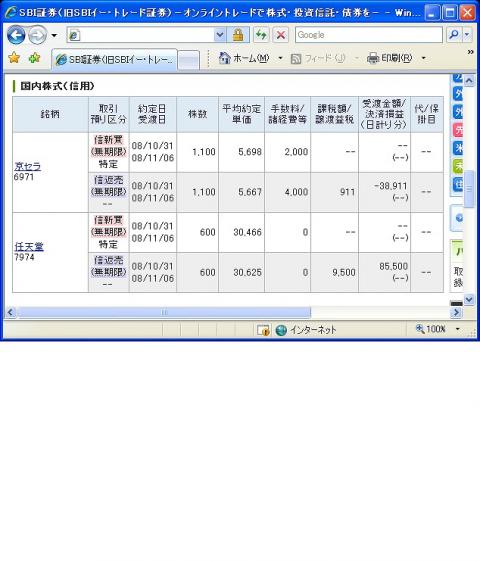
Task: Go back with the browser Back arrow
Action: [x=16, y=35]
